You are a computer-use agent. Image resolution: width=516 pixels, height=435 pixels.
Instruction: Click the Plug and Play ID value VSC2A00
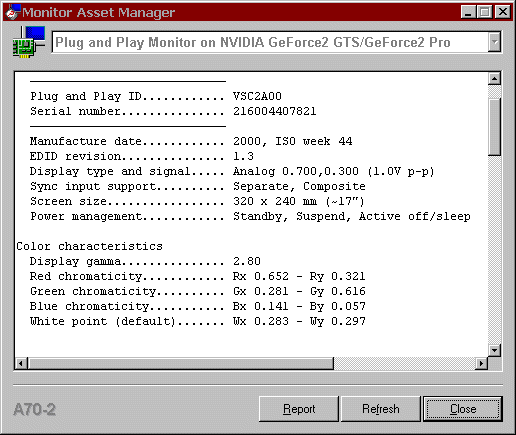257,96
